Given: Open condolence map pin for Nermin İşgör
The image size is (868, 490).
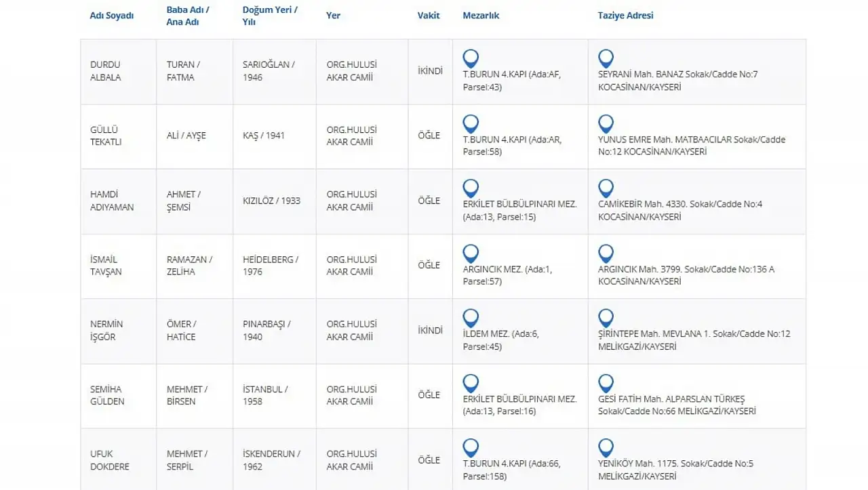Looking at the screenshot, I should coord(606,318).
